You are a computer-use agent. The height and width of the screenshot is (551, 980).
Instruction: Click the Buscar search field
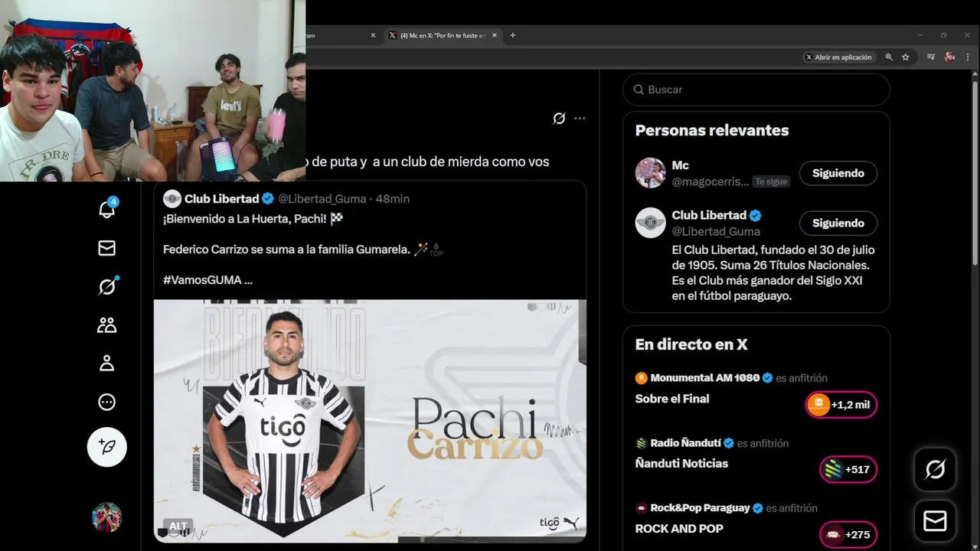tap(756, 90)
